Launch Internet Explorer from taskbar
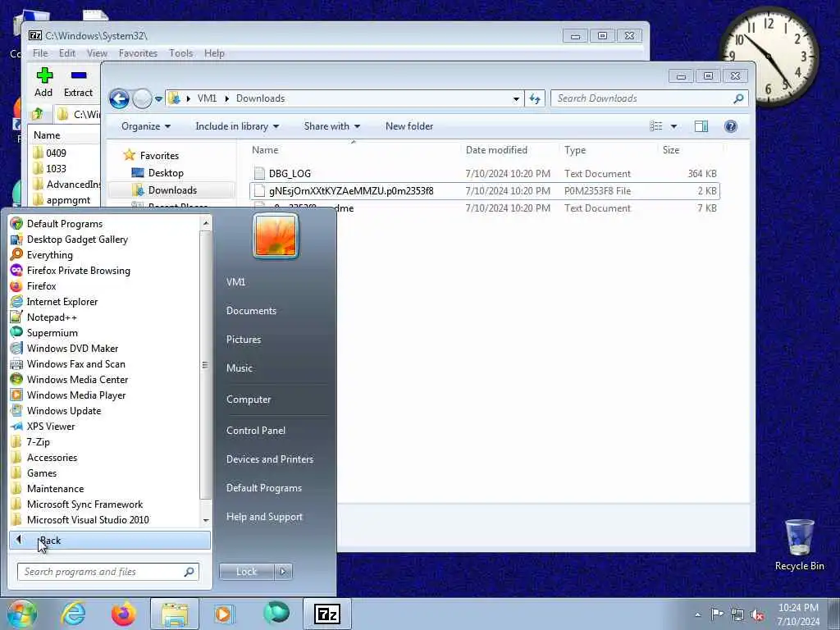Screen dimensions: 840x630 [x=73, y=614]
